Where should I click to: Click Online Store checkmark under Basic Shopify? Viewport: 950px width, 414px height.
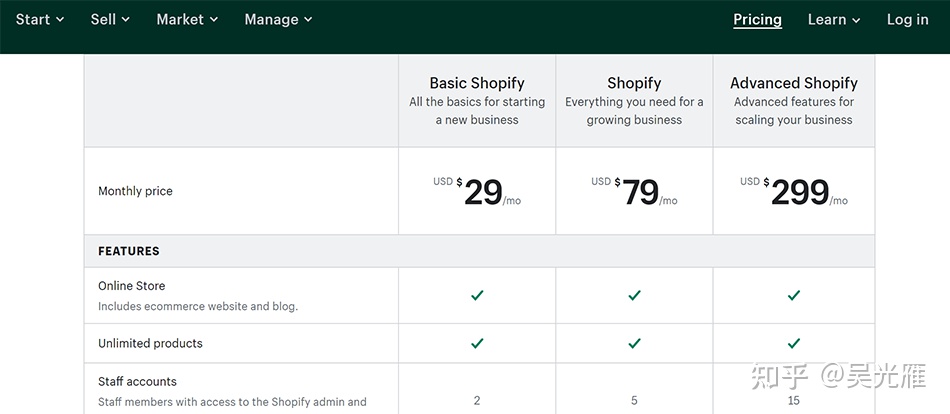click(477, 295)
